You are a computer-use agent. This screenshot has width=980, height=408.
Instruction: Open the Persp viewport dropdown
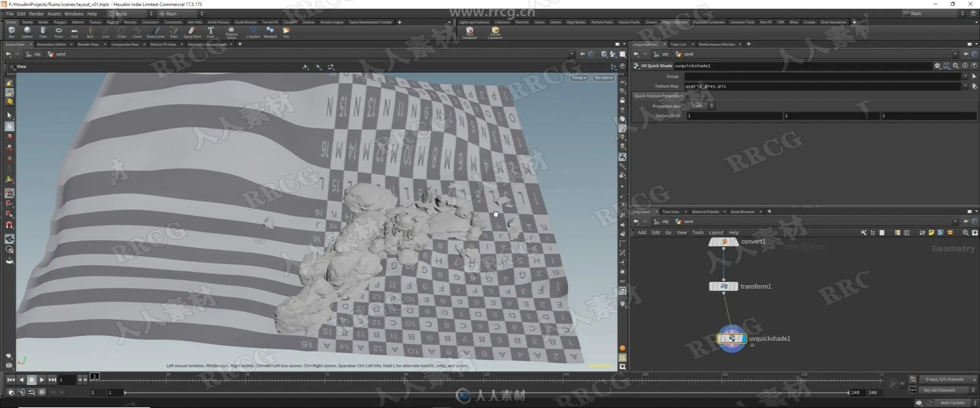[578, 77]
